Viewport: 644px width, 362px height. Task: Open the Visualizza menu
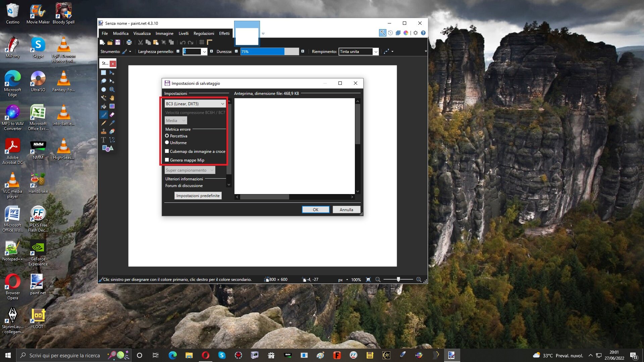tap(142, 33)
